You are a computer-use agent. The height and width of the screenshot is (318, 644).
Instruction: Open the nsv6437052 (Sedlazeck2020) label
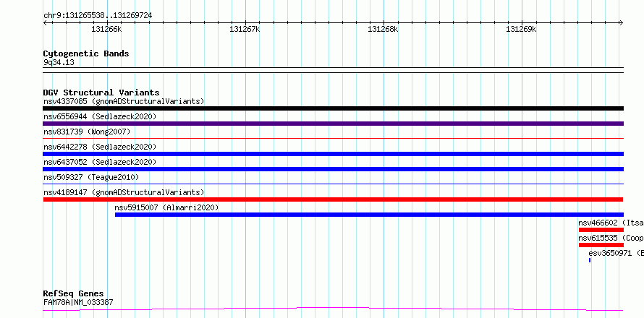pyautogui.click(x=100, y=162)
